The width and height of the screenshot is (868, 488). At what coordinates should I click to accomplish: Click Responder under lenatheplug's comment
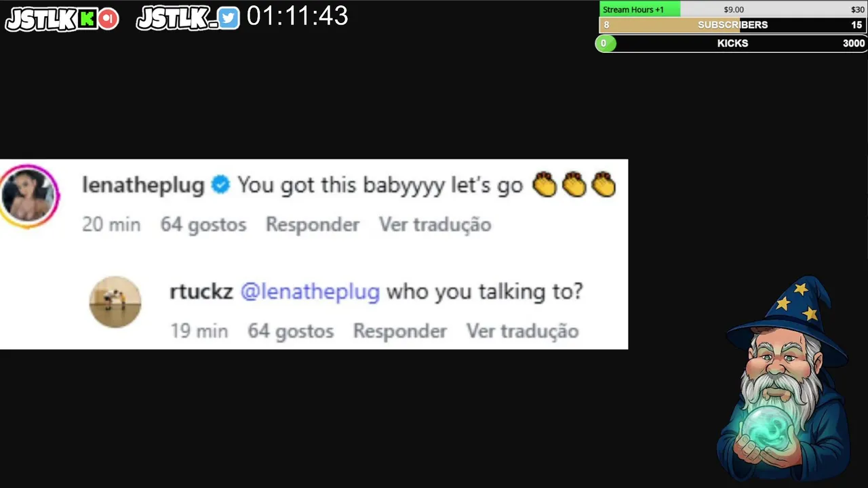pos(313,224)
